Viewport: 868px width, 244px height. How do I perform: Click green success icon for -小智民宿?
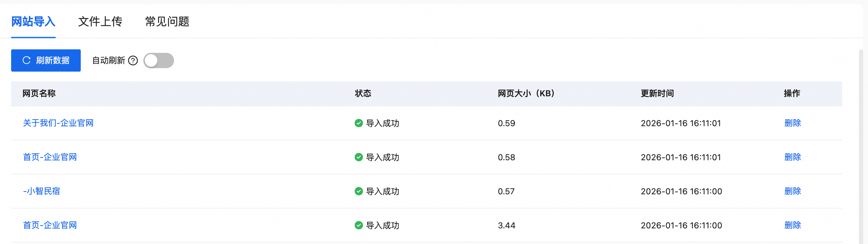(358, 191)
